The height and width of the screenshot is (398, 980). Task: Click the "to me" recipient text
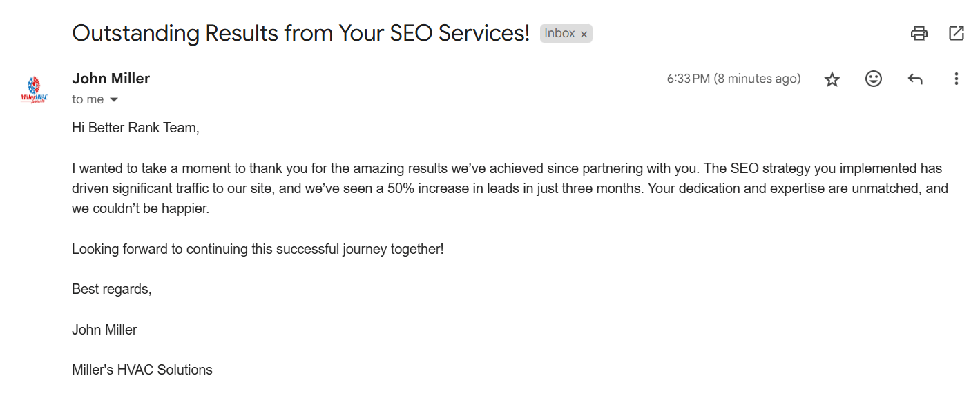pyautogui.click(x=88, y=100)
